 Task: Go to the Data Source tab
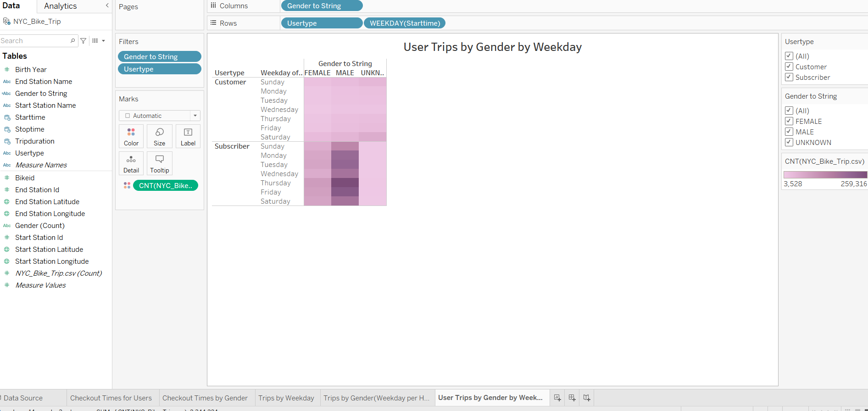pyautogui.click(x=23, y=398)
